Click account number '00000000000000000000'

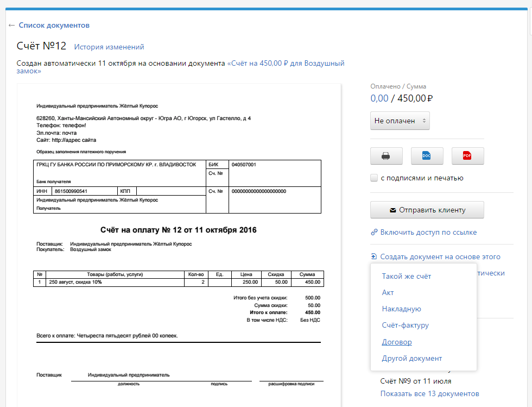[x=259, y=191]
